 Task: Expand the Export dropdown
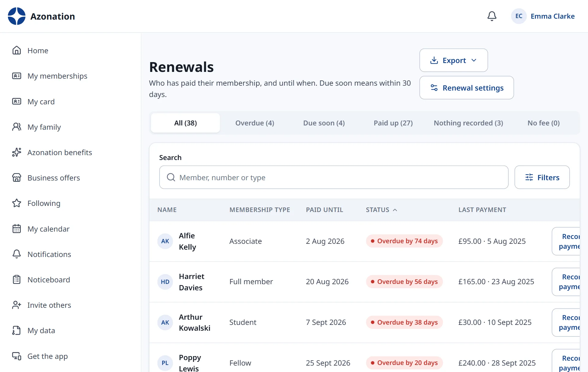pos(454,60)
